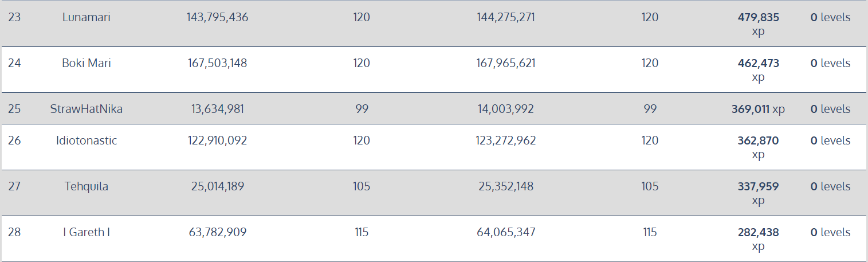
Task: Open Boki Mari player profile
Action: pos(86,63)
